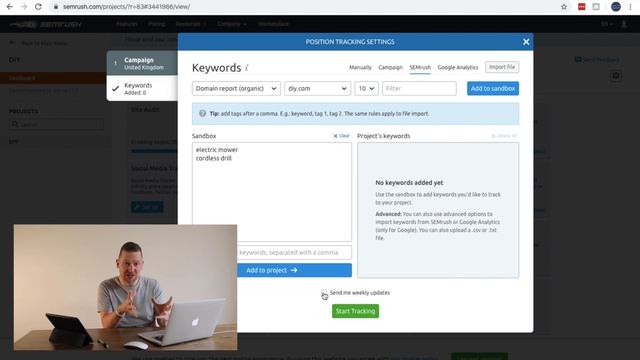Click the 'cordless drill' keyword in Sandbox
This screenshot has width=640, height=360.
[x=213, y=158]
